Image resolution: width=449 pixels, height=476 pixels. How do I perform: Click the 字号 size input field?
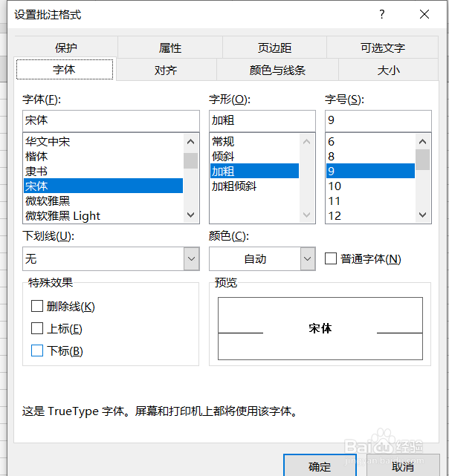(378, 120)
